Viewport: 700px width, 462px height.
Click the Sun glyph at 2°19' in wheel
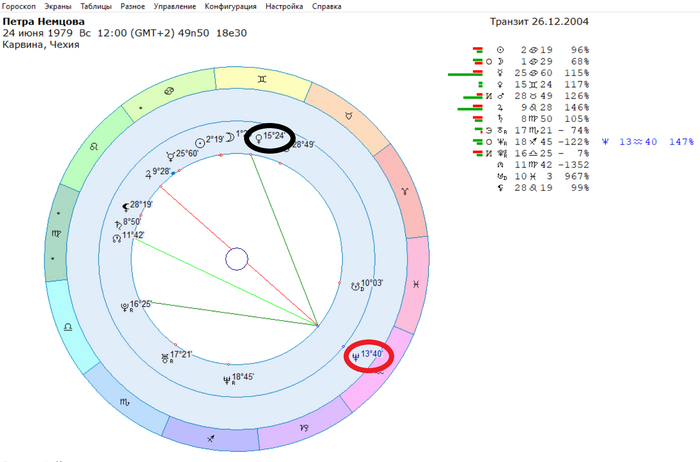[199, 142]
